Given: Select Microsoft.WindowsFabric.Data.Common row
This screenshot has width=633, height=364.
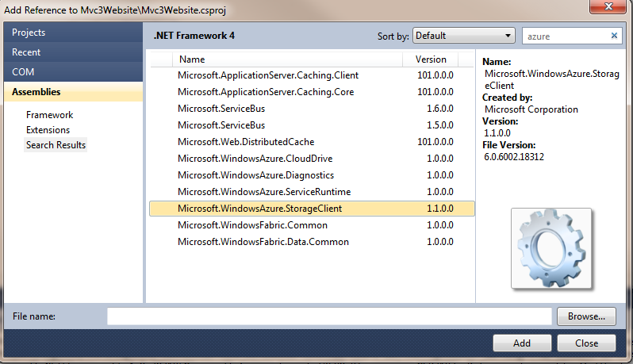Looking at the screenshot, I should 312,242.
